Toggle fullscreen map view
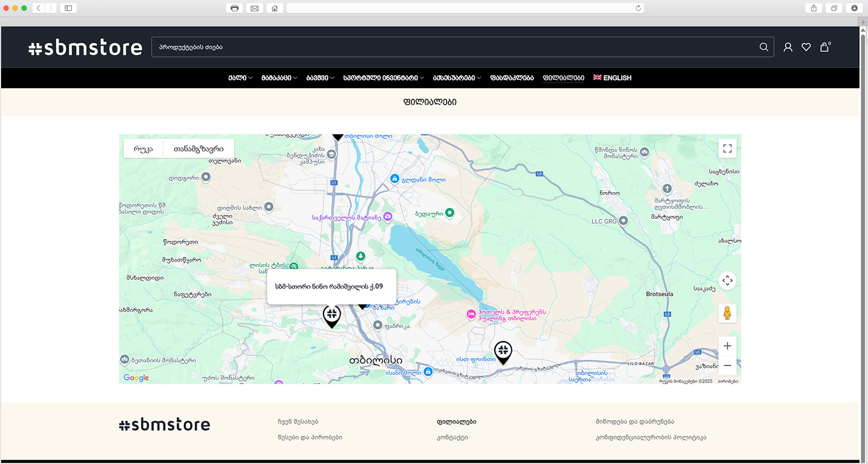Viewport: 868px width, 464px height. pos(728,149)
